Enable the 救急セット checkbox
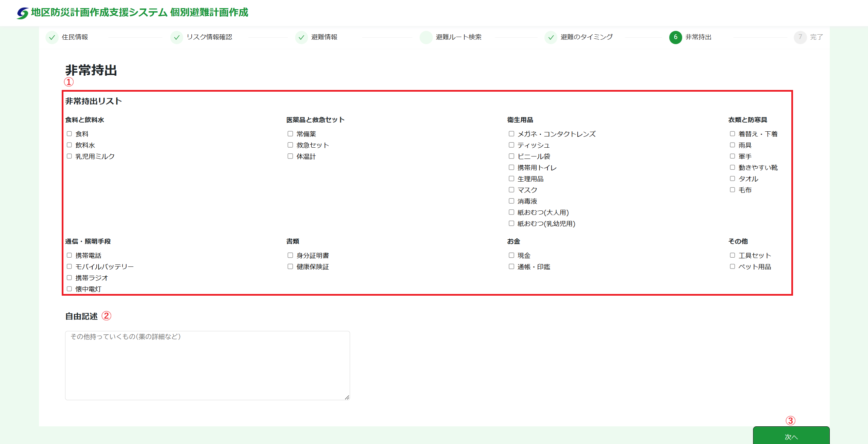This screenshot has height=444, width=868. 290,145
